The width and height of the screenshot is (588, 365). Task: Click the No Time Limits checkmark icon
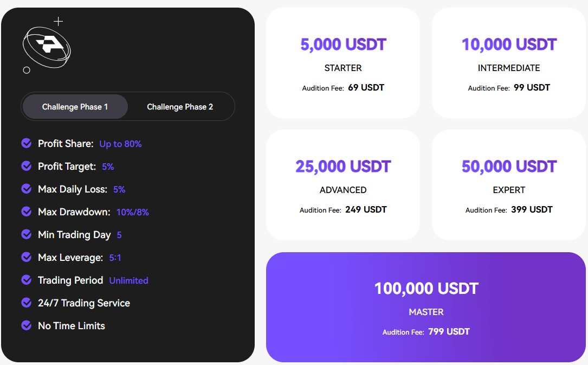[x=26, y=325]
